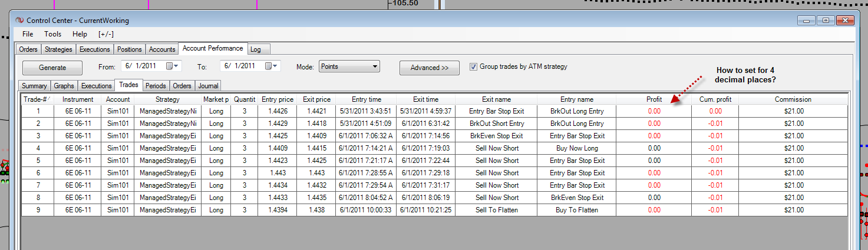Open the Help menu
868x250 pixels.
80,34
